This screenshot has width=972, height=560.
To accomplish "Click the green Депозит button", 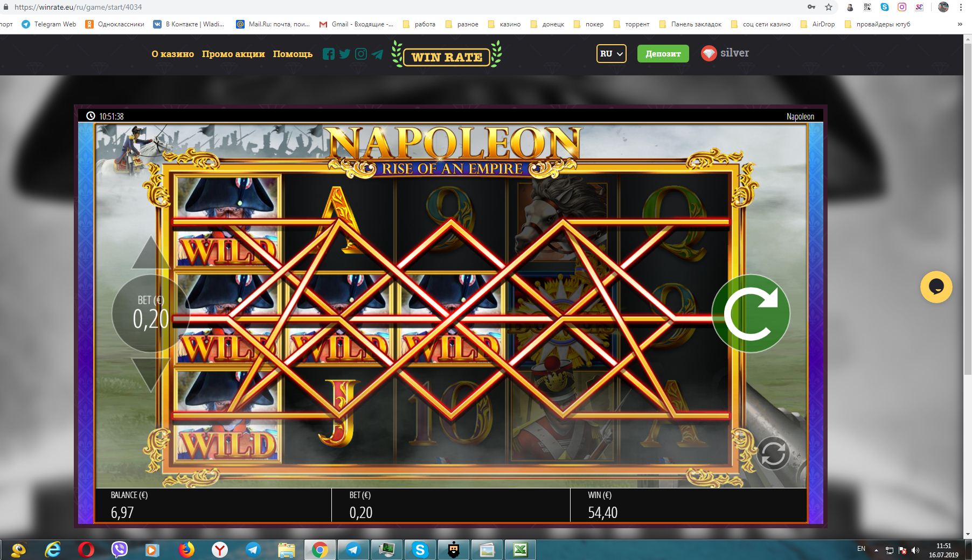I will [x=663, y=53].
